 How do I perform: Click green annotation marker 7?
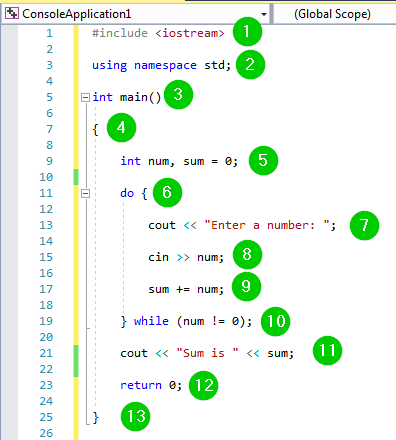[x=364, y=225]
